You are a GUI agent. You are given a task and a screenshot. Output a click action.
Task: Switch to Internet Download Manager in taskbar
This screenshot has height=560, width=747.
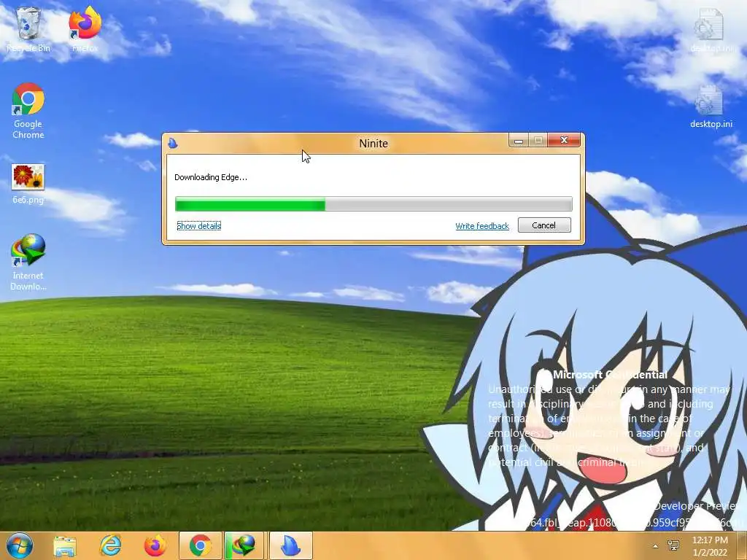(245, 545)
